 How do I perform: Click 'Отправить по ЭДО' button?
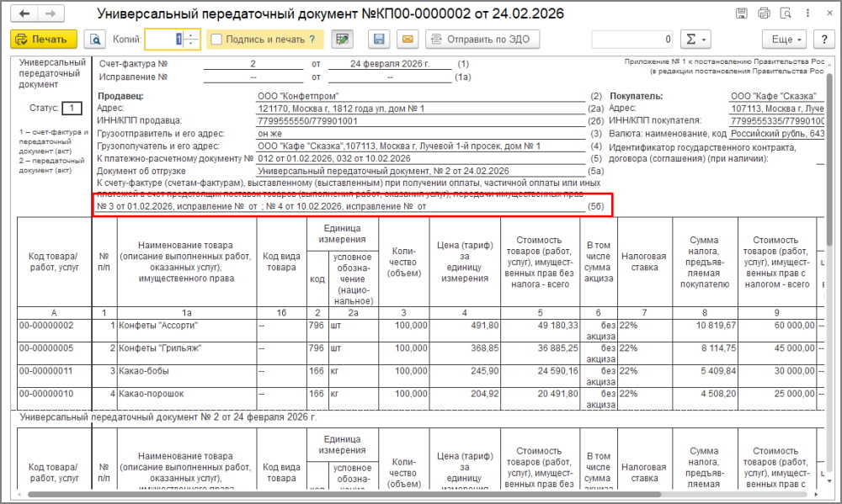[482, 40]
